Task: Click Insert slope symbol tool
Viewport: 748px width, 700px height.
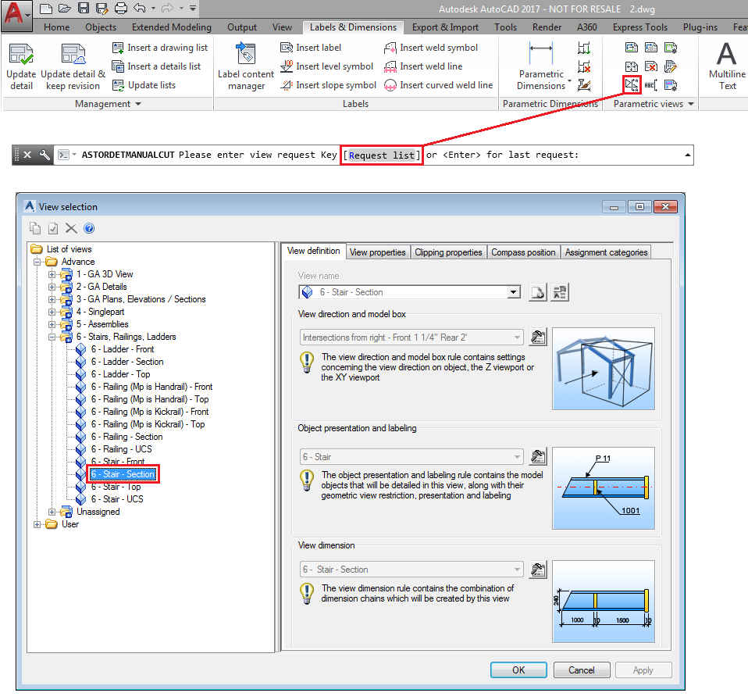Action: 329,85
